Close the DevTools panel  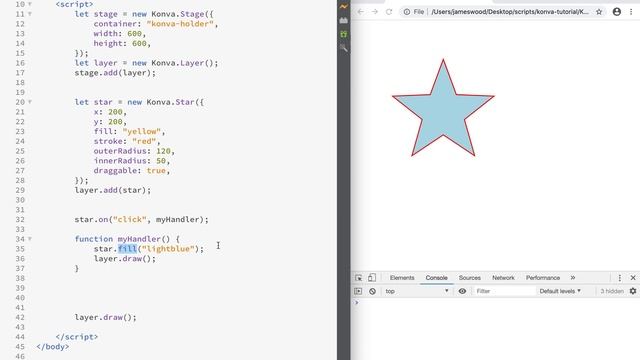point(633,278)
